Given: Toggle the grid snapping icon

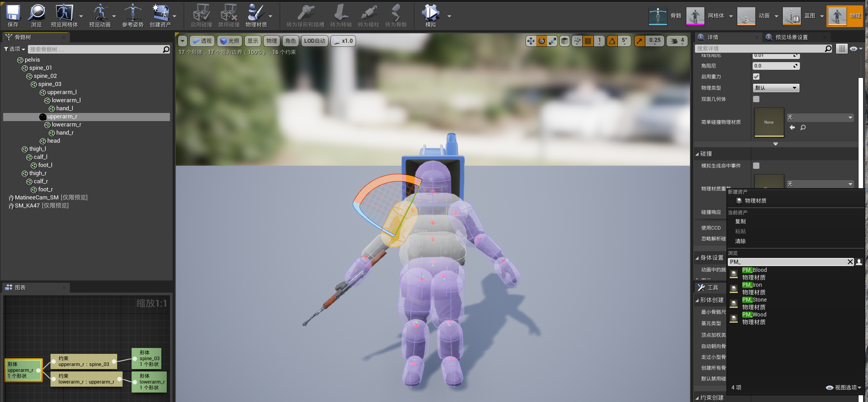Looking at the screenshot, I should [x=588, y=41].
